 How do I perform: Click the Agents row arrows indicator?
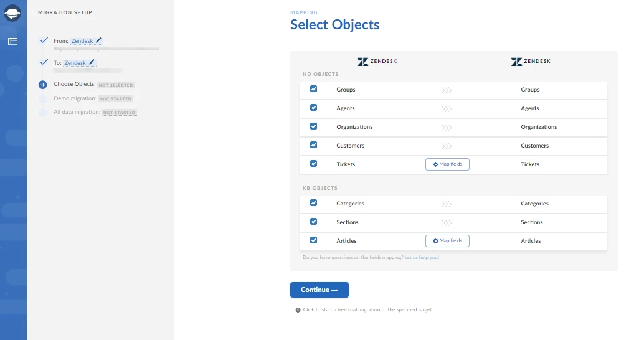click(447, 109)
